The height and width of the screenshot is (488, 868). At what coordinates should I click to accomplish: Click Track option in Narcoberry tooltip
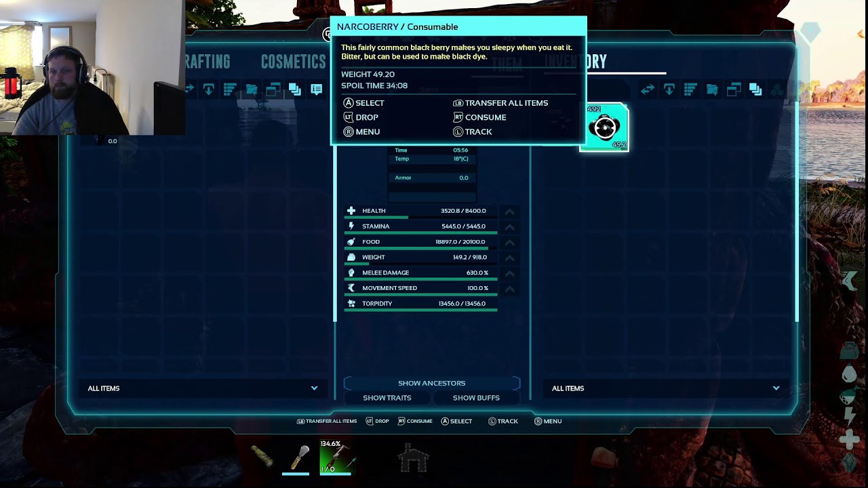[473, 132]
